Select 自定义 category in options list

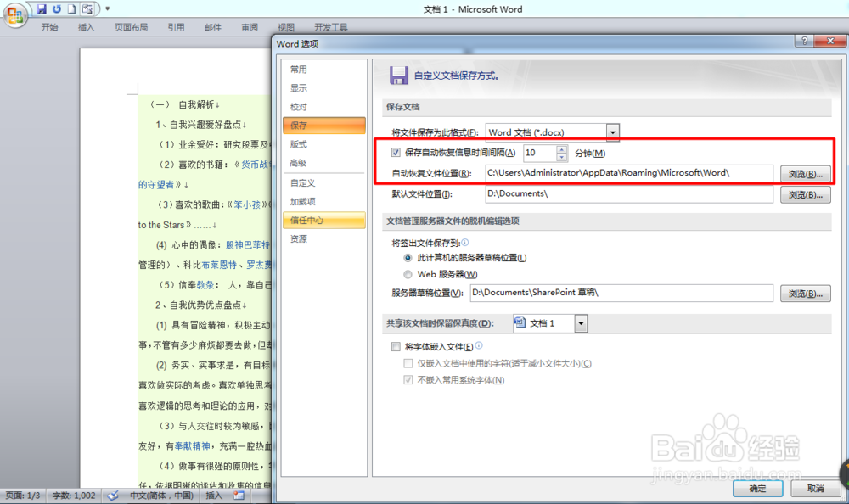click(x=323, y=183)
